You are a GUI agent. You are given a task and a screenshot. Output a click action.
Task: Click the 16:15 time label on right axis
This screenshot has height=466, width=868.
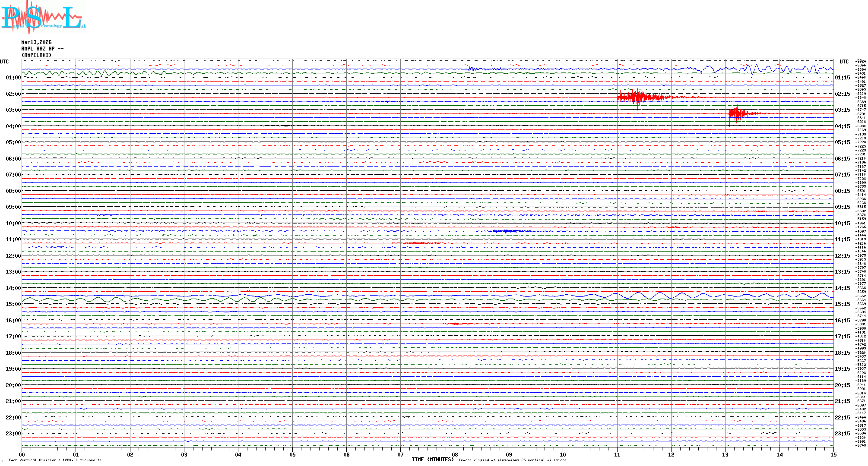842,321
